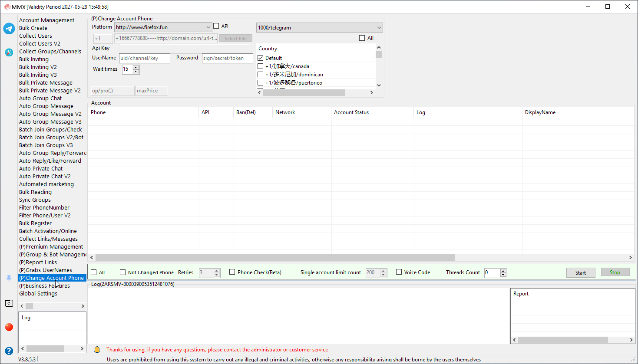Select Bulk Private Message in the list
638x364 pixels.
click(x=46, y=83)
